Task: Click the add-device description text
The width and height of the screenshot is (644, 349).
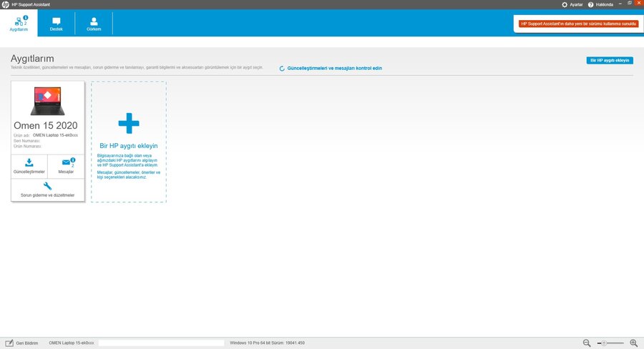Action: click(129, 167)
